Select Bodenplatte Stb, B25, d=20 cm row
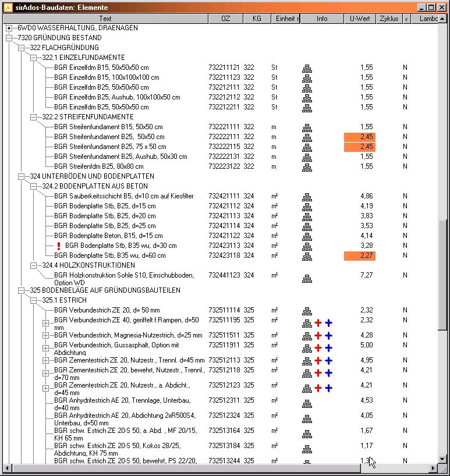The width and height of the screenshot is (450, 476). 105,215
